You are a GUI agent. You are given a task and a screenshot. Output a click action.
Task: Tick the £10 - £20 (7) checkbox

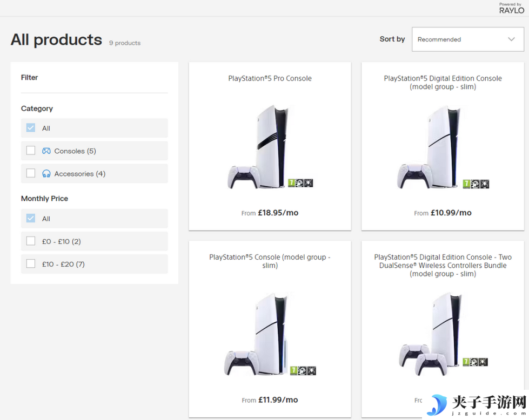31,263
